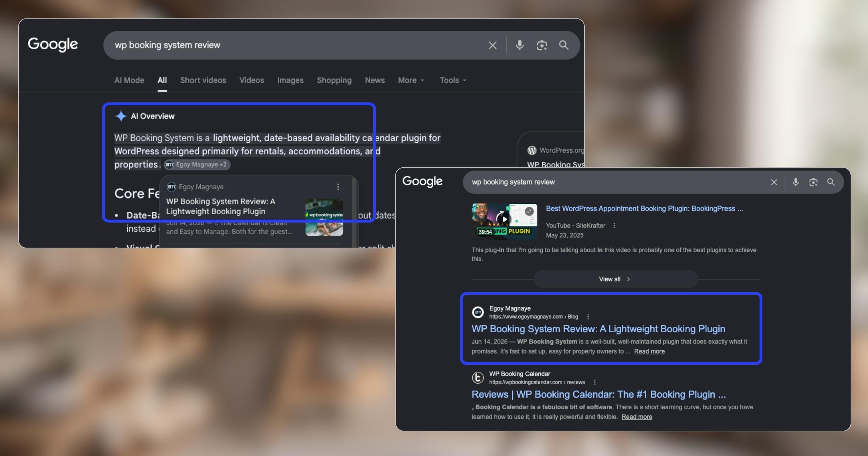Click the YouTube · SiteKrafter source text
The width and height of the screenshot is (868, 456).
coord(575,225)
